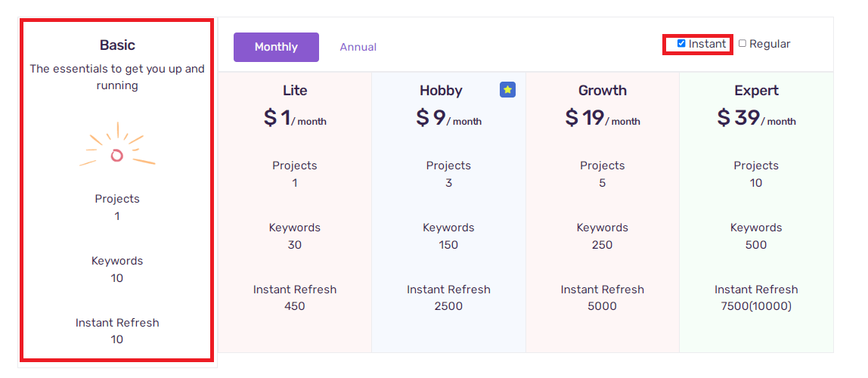868x378 pixels.
Task: Switch to Monthly billing tab
Action: click(x=276, y=47)
